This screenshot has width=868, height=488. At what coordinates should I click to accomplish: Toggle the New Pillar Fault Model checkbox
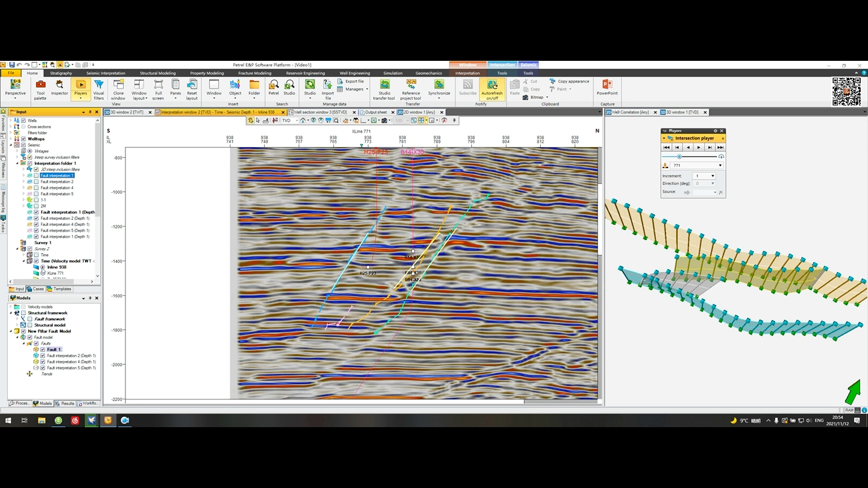point(24,331)
